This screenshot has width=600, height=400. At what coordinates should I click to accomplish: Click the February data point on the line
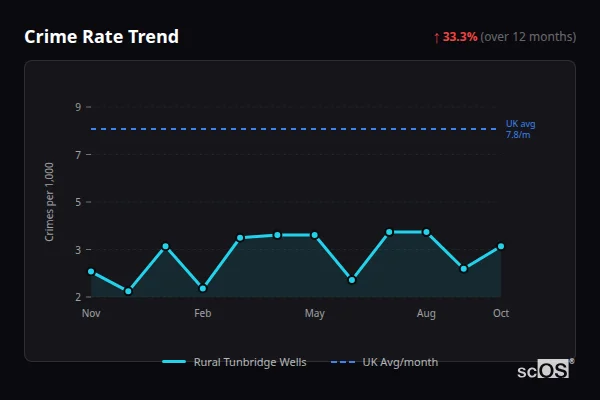(x=203, y=288)
